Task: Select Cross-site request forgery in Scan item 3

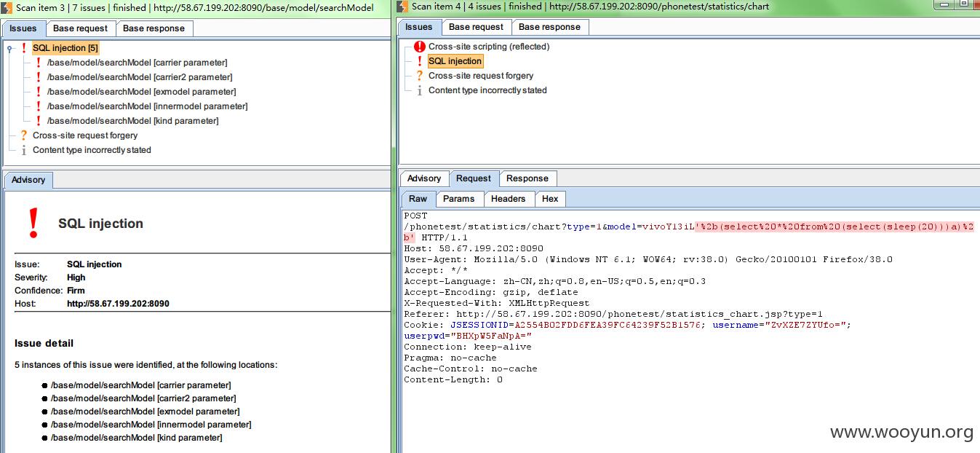Action: pos(85,135)
